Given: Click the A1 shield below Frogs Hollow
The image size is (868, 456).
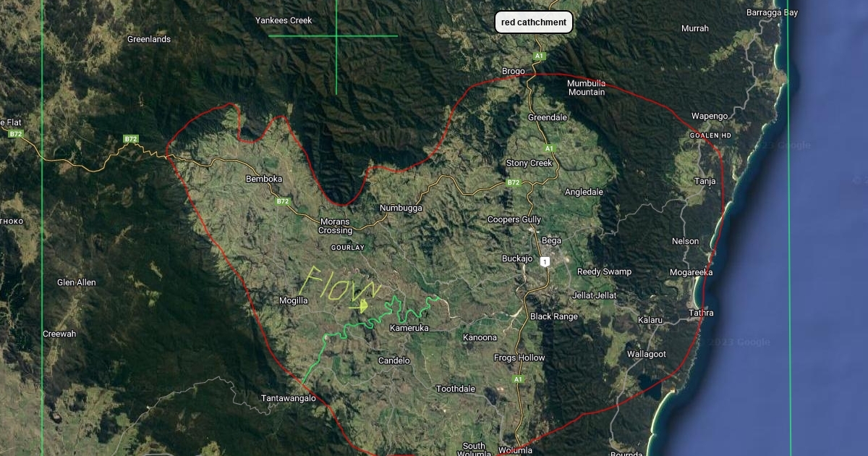Looking at the screenshot, I should 518,379.
